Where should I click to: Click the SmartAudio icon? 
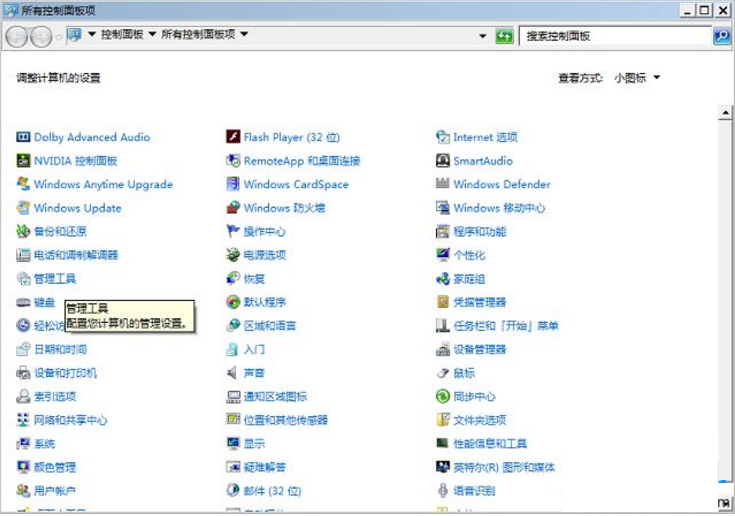click(x=442, y=160)
